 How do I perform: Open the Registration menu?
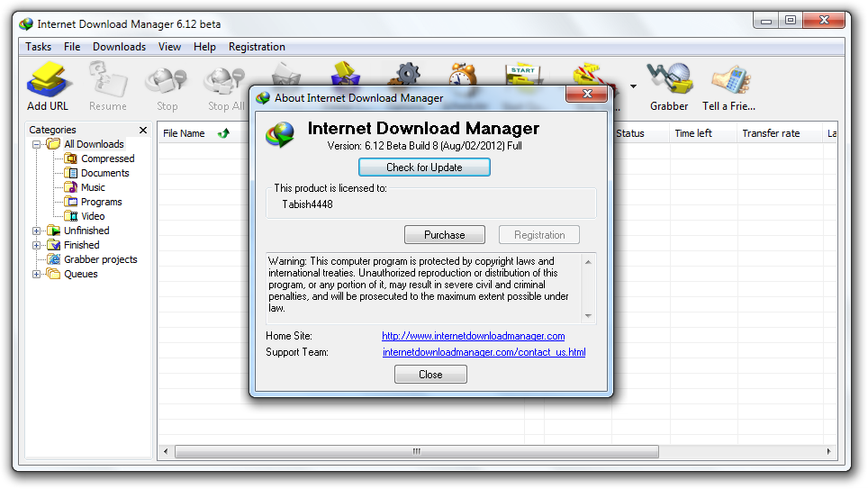pyautogui.click(x=257, y=47)
